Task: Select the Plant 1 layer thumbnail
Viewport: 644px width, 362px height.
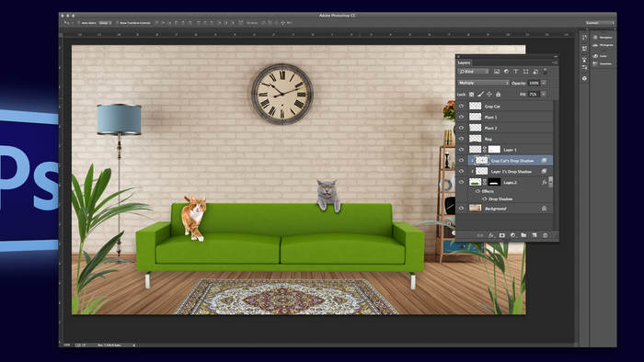Action: pyautogui.click(x=476, y=118)
